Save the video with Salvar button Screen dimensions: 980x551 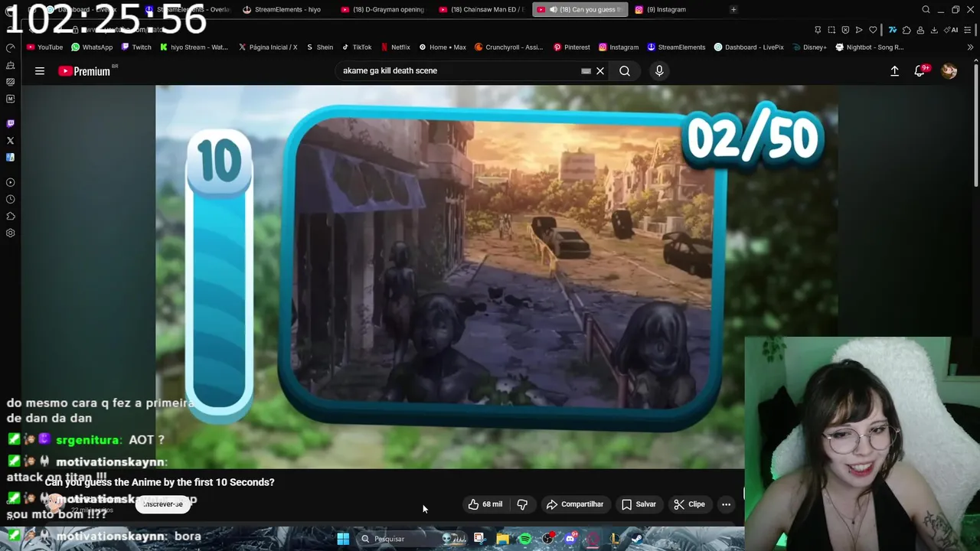[x=639, y=504]
